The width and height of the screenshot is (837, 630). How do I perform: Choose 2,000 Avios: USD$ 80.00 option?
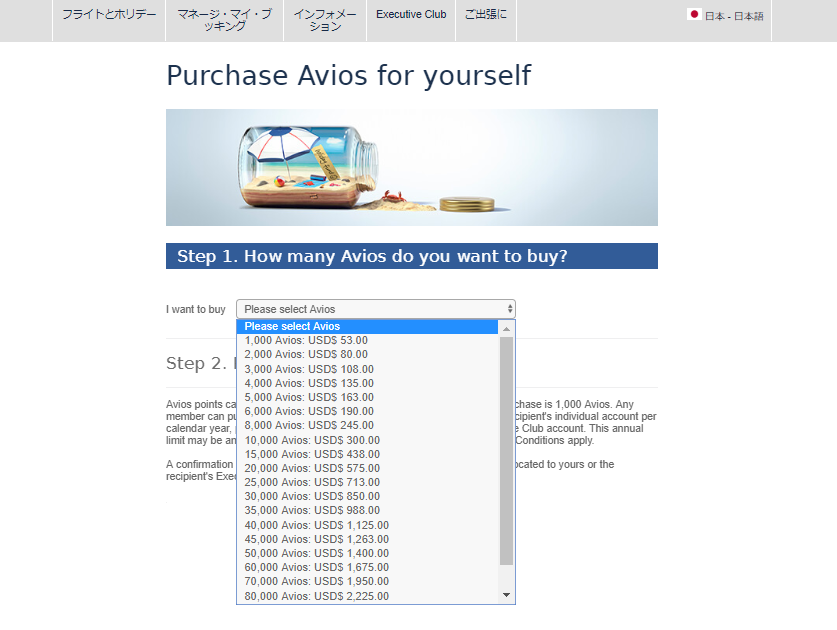point(306,354)
